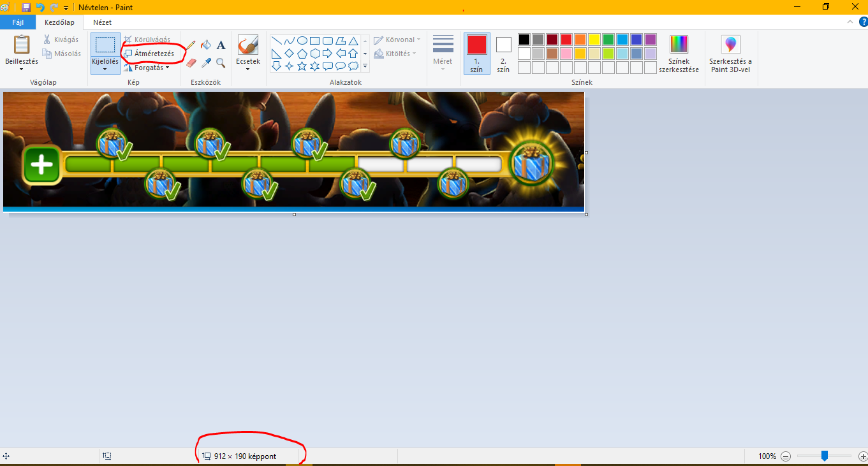The height and width of the screenshot is (466, 868).
Task: Activate the 1. szín color slot
Action: [476, 54]
